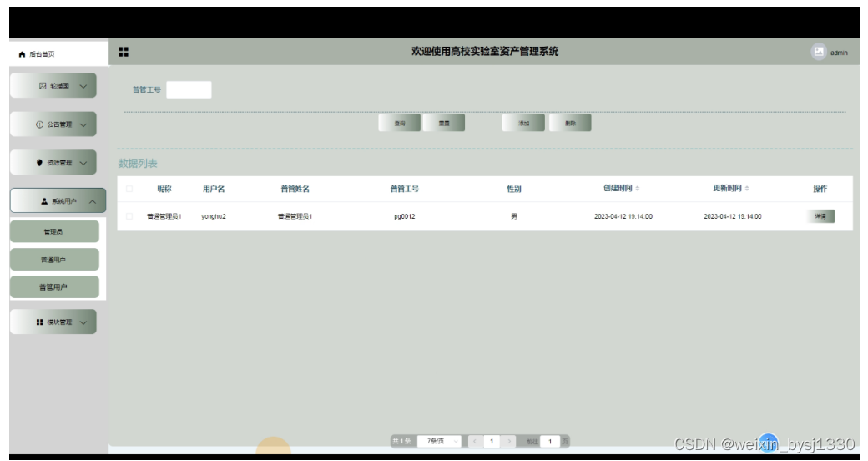The height and width of the screenshot is (461, 868).
Task: Expand the 公告管理 menu chevron
Action: click(83, 124)
